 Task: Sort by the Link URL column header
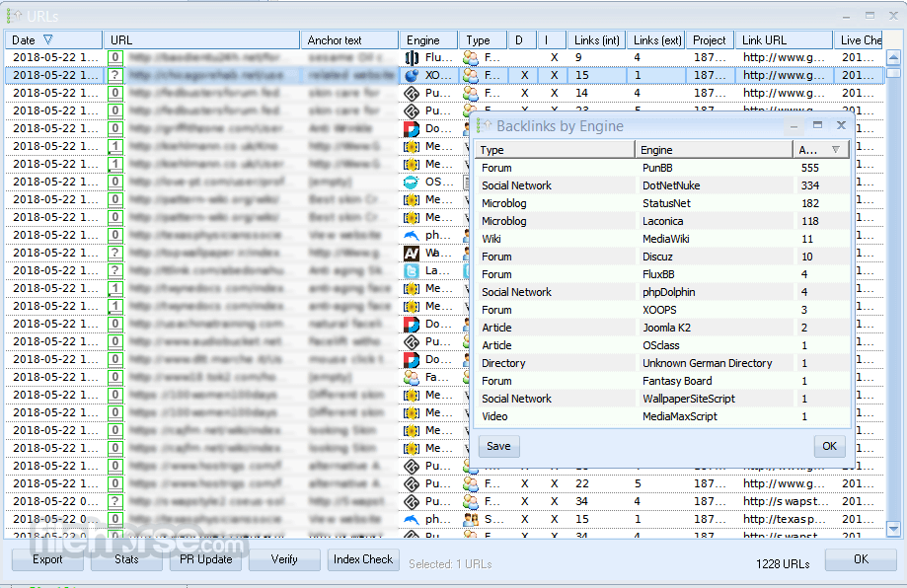tap(784, 39)
